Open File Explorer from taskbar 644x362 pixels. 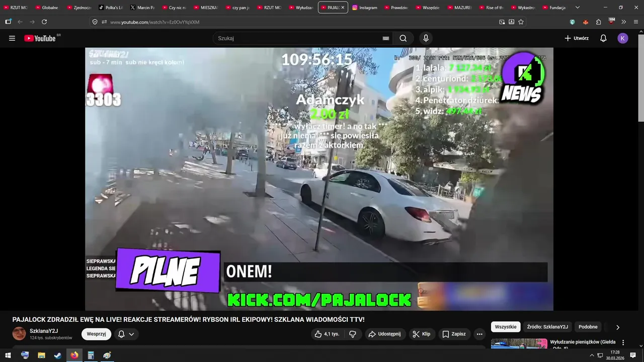coord(41,355)
